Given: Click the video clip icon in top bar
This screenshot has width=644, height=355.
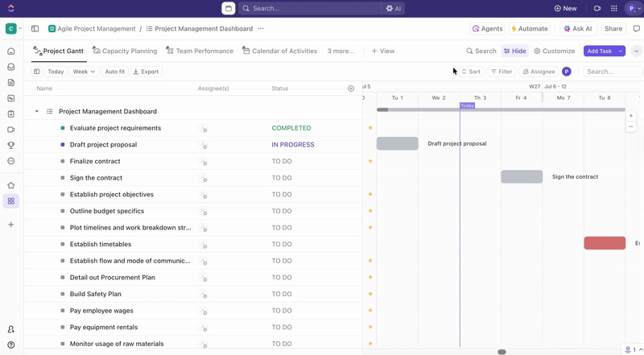Looking at the screenshot, I should 597,8.
